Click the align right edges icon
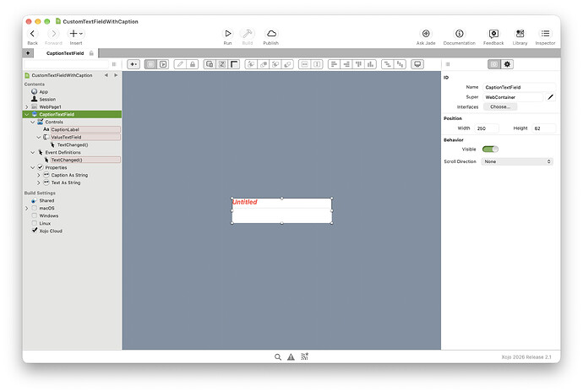The image size is (583, 392). click(x=346, y=64)
